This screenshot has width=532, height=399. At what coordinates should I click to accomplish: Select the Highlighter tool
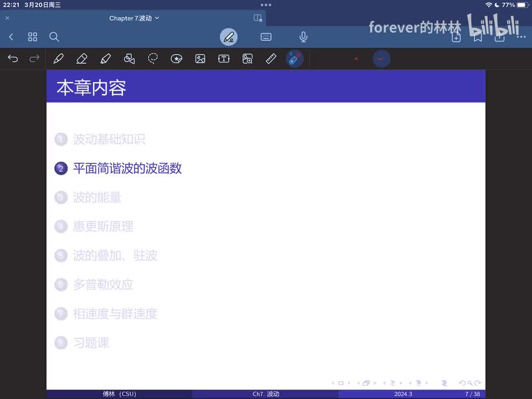pos(105,59)
